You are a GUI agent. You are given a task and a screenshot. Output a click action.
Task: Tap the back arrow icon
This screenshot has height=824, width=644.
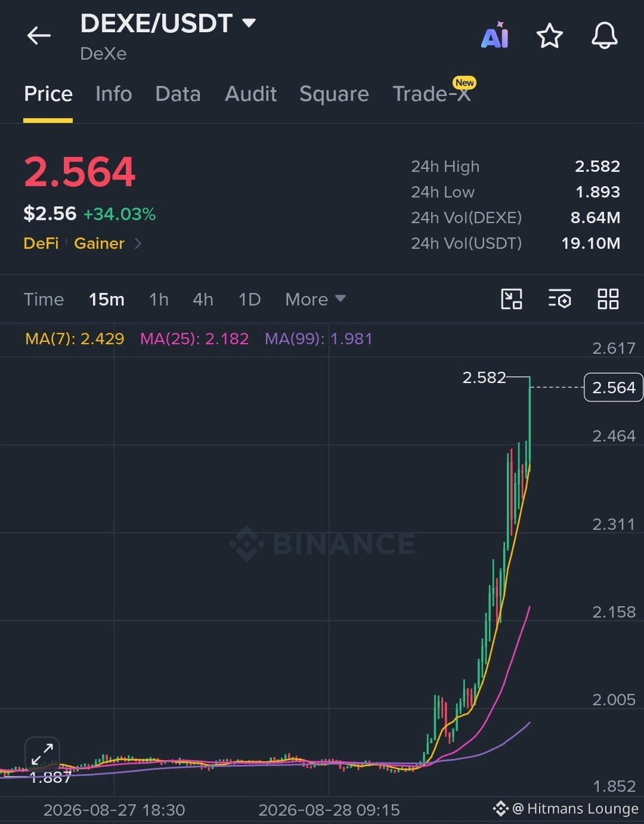tap(39, 36)
